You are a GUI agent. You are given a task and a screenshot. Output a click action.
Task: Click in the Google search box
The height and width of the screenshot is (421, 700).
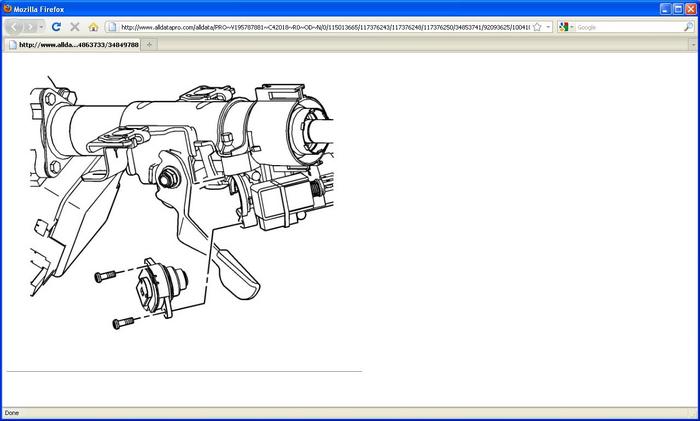click(629, 27)
